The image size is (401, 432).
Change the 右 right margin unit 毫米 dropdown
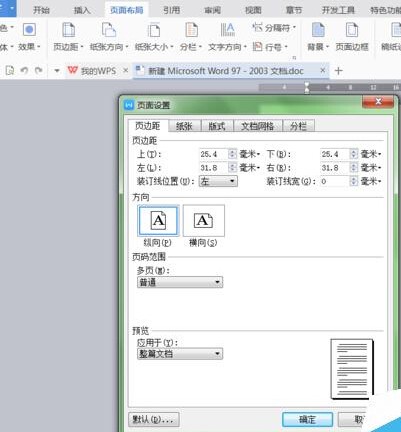point(371,167)
